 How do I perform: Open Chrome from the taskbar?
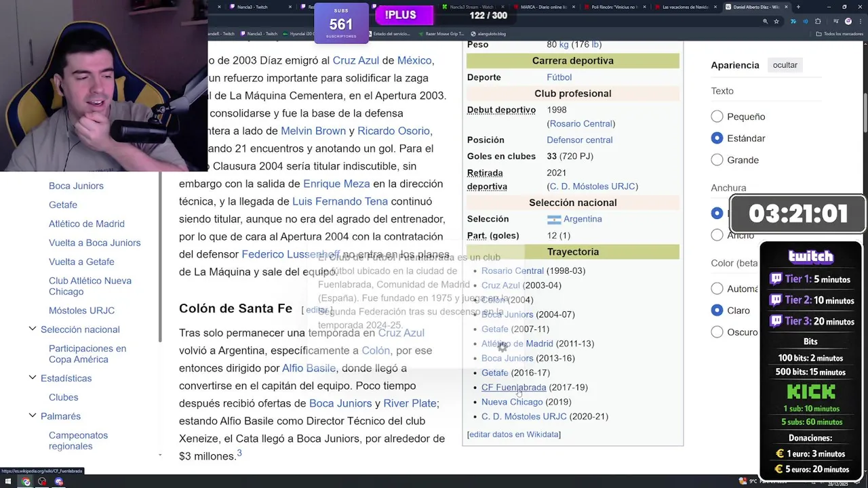(26, 482)
